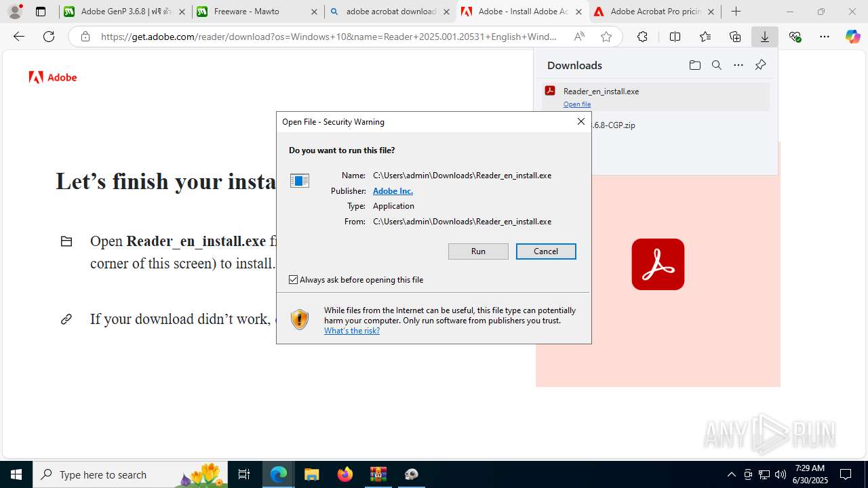Open the tray network icon
Viewport: 868px width, 488px height.
[764, 474]
